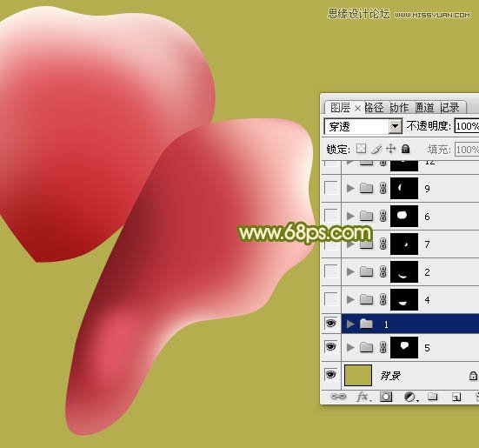Switch to the 记录 tab

pos(450,108)
